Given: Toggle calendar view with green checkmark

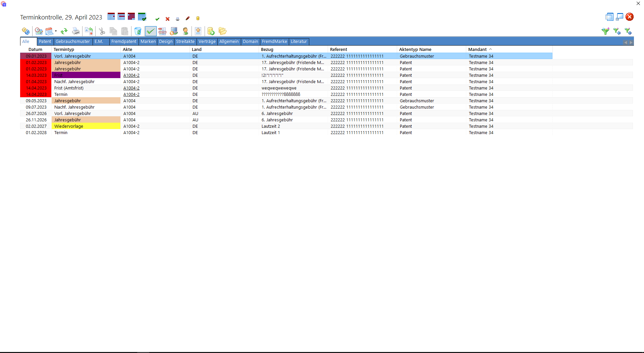Looking at the screenshot, I should tap(142, 17).
